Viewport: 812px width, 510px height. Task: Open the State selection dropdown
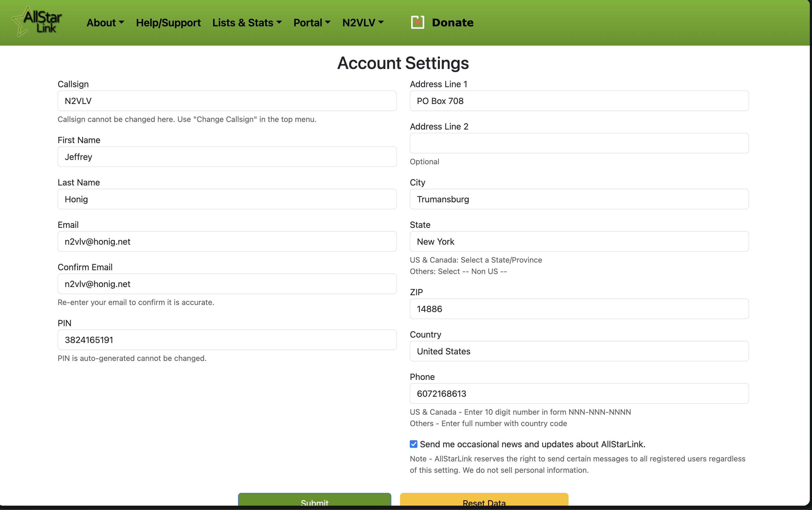point(579,241)
